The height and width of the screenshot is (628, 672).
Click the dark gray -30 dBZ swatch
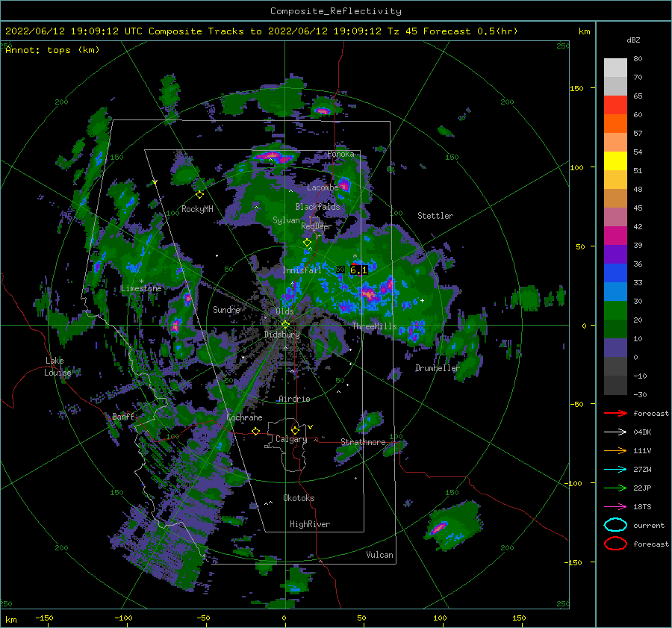615,385
